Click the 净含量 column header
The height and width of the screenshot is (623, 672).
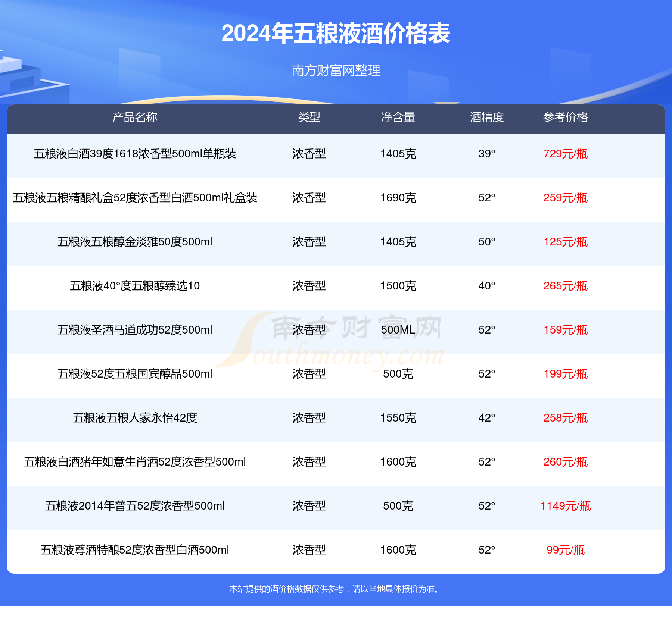398,117
